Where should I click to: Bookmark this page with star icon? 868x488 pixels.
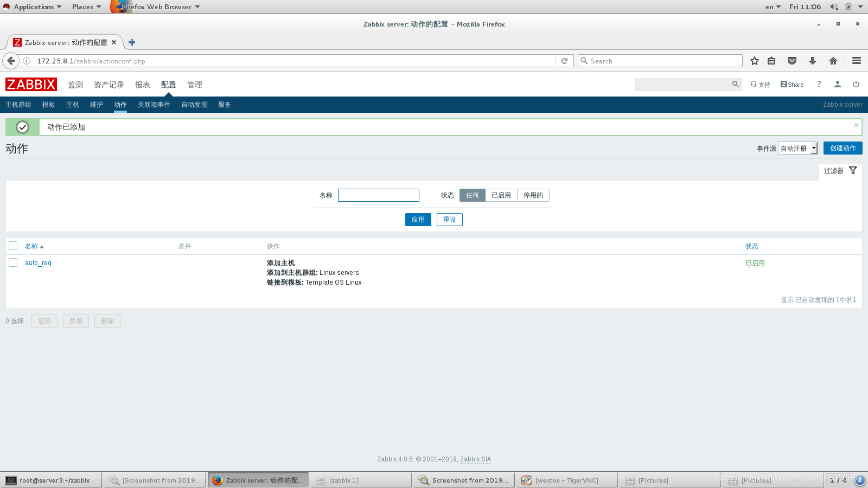click(755, 61)
